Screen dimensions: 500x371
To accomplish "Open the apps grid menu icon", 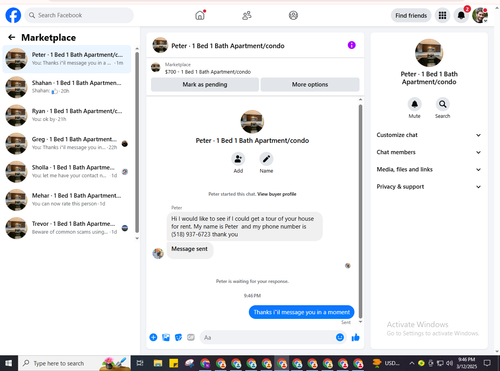I will (x=442, y=15).
